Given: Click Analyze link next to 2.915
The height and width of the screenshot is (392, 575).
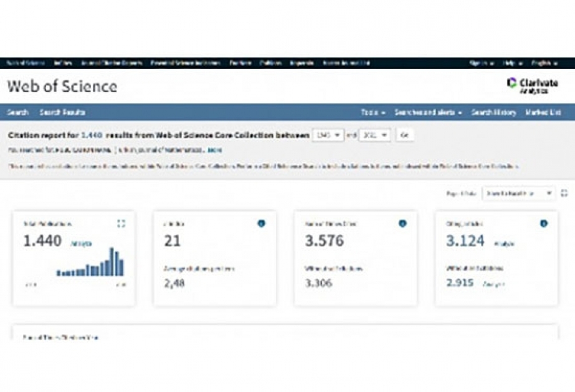Looking at the screenshot, I should (493, 284).
